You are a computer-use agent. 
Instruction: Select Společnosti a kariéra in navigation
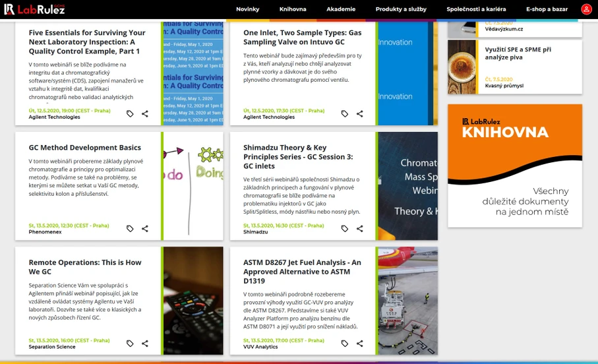click(x=476, y=9)
